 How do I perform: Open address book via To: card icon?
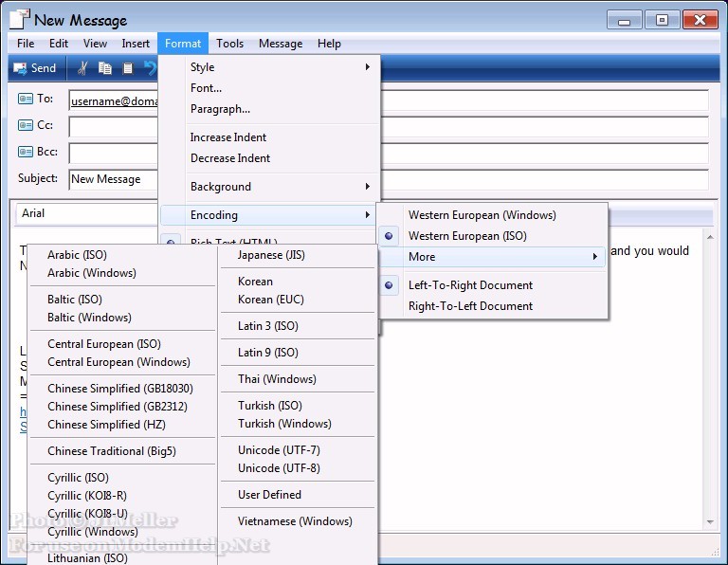(x=26, y=99)
